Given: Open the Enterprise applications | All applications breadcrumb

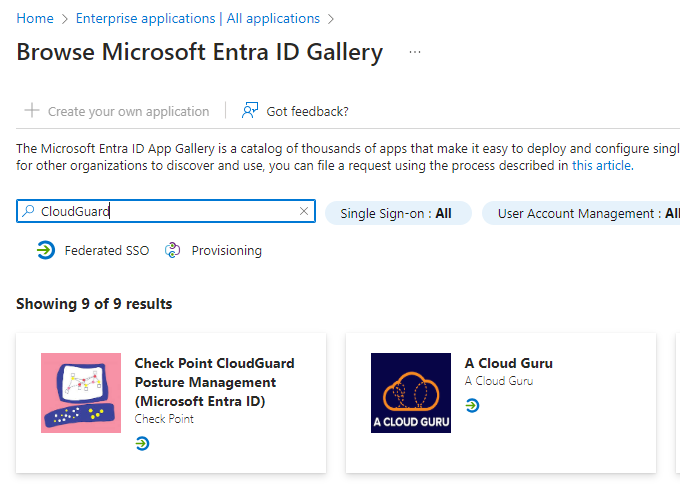Looking at the screenshot, I should point(198,19).
